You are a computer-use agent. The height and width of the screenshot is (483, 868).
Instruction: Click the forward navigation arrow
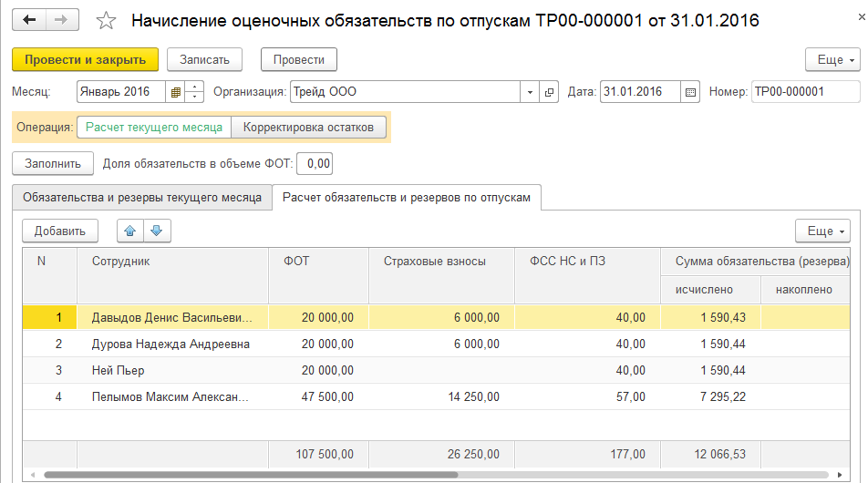[x=61, y=19]
